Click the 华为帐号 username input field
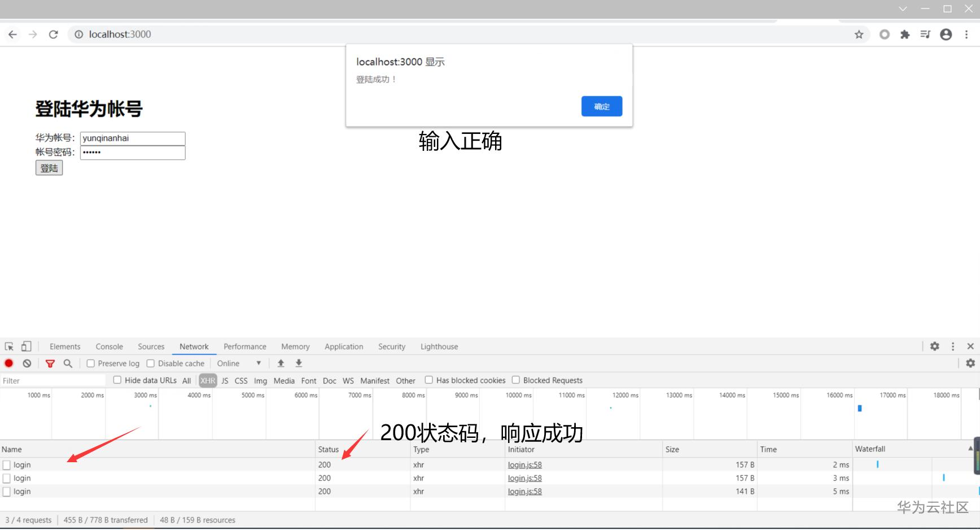This screenshot has height=530, width=980. [133, 138]
